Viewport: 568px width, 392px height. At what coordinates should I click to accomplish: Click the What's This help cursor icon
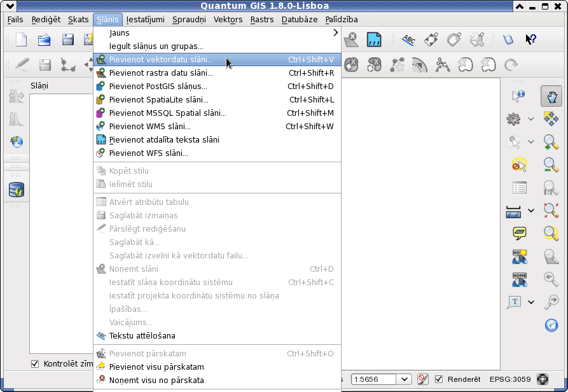click(x=530, y=39)
